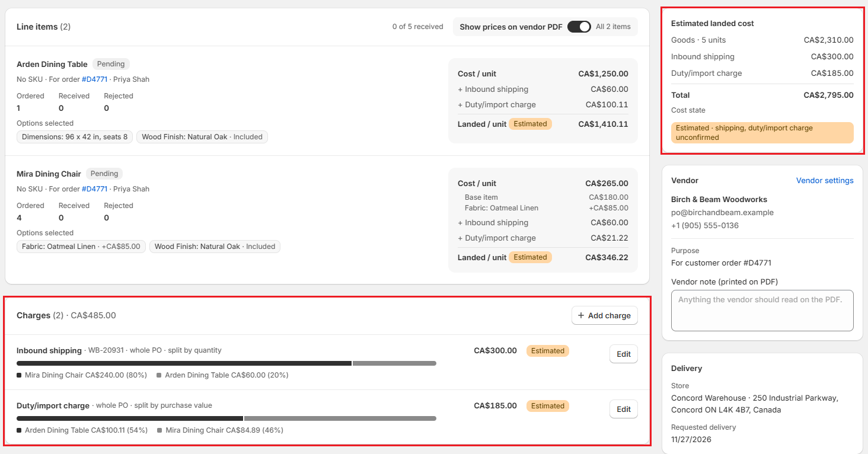Click the Estimated badge on Inbound shipping charge
This screenshot has width=868, height=454.
click(x=548, y=351)
